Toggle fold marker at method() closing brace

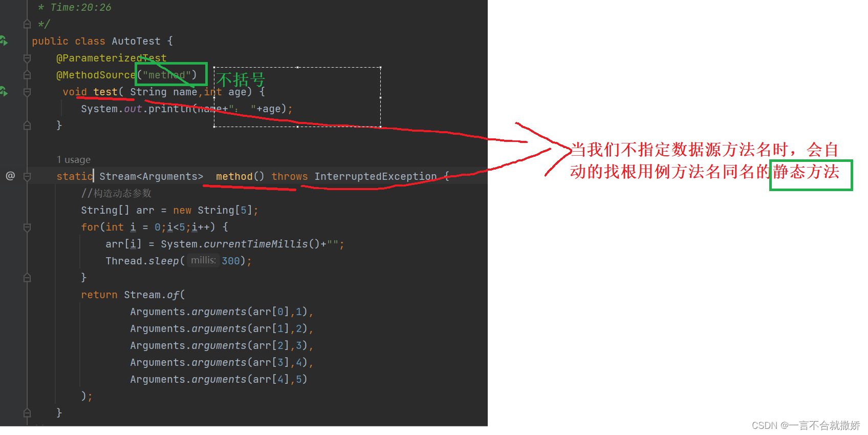point(27,412)
